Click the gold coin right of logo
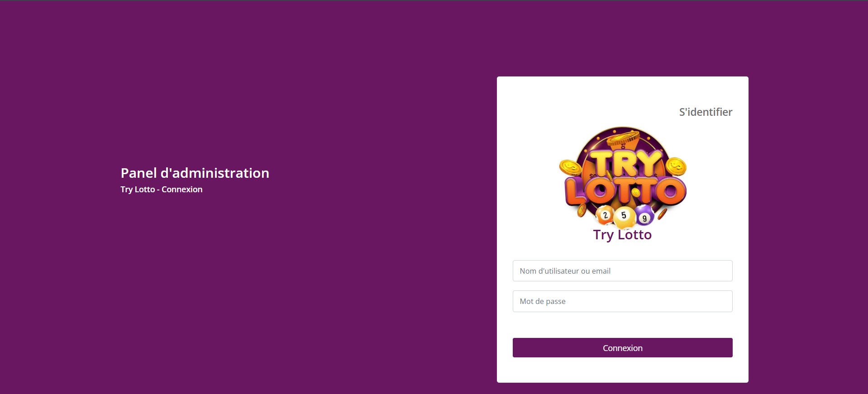Screen dimensions: 868x394 click(x=676, y=166)
